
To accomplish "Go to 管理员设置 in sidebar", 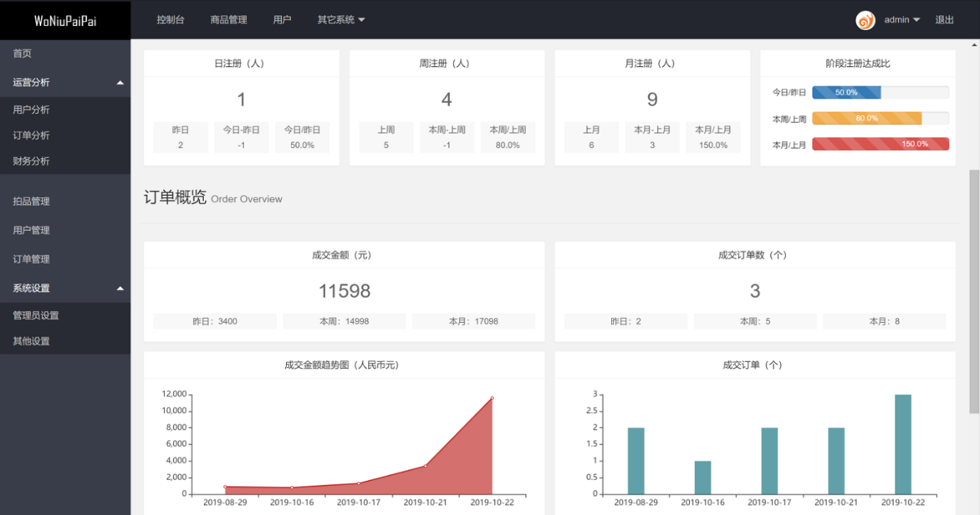I will 36,316.
